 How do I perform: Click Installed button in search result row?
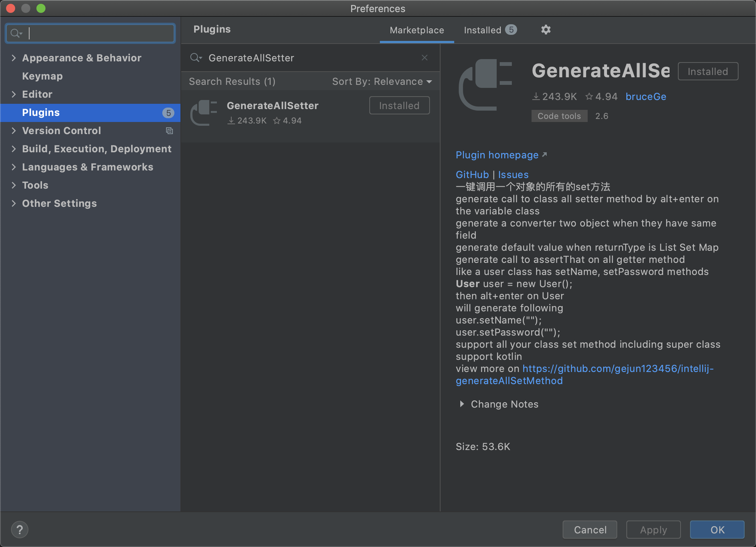399,105
